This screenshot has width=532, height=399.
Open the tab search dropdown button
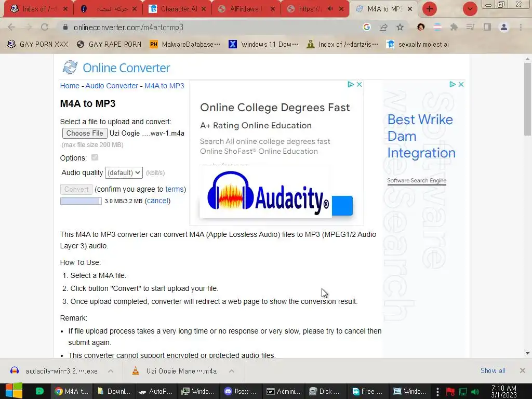(470, 9)
